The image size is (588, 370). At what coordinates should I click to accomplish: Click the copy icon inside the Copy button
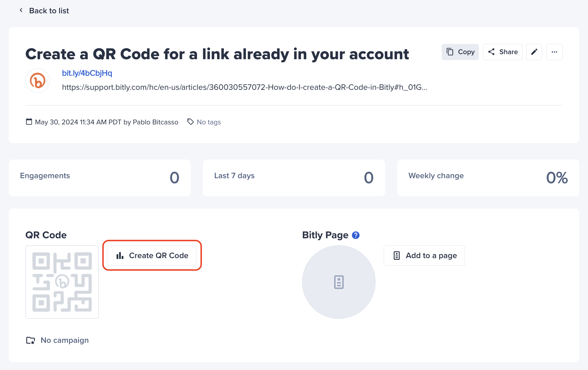450,52
